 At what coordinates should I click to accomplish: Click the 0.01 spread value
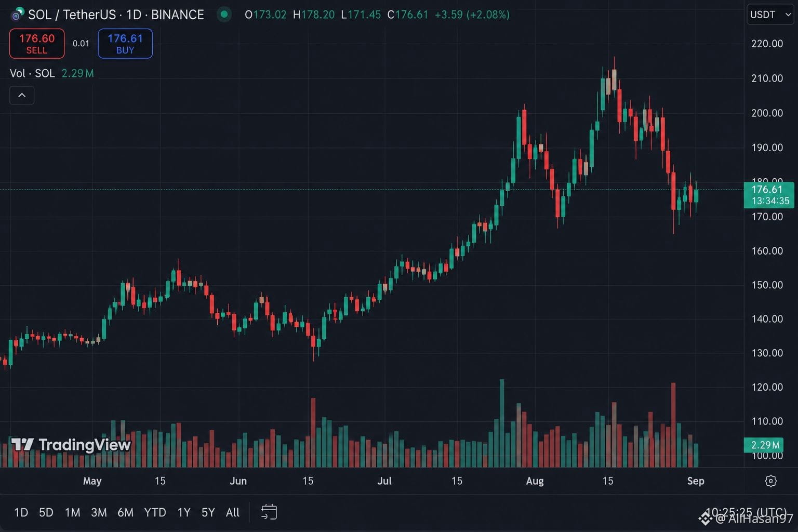81,44
